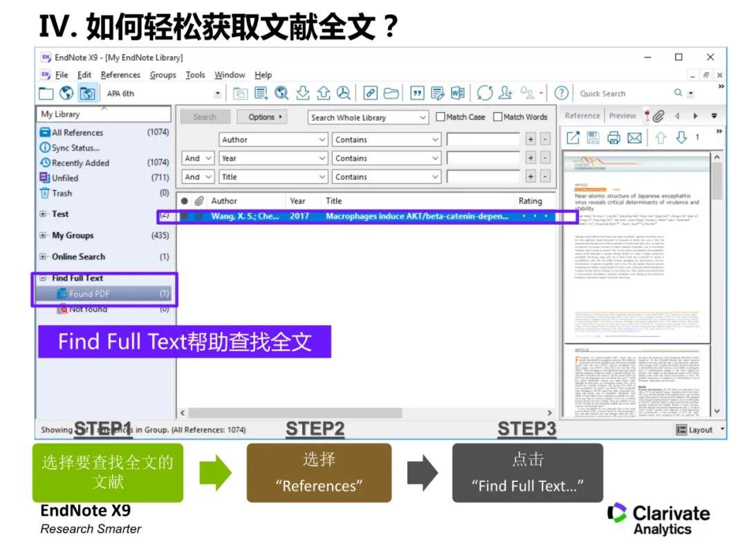
Task: Open the Layout button at bottom right
Action: tap(698, 429)
